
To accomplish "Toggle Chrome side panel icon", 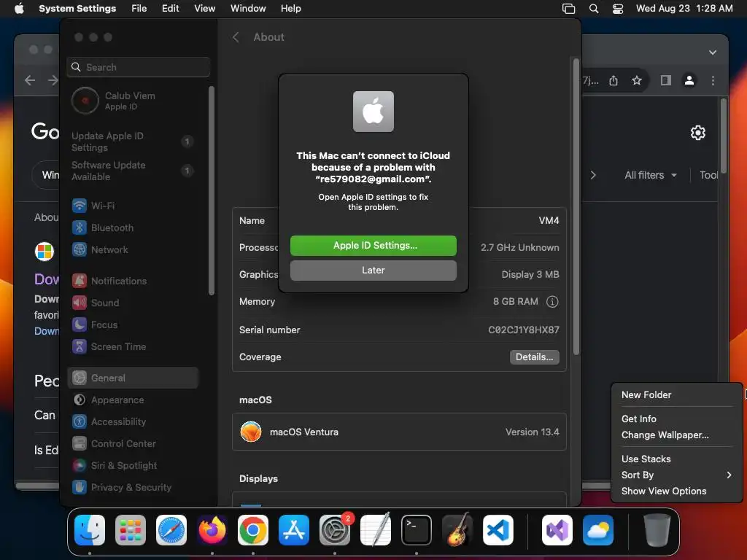I will tap(666, 80).
